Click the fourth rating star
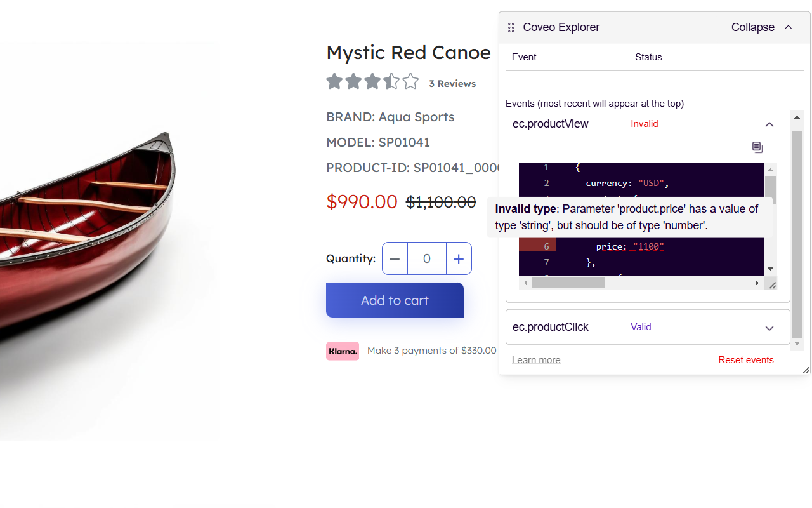812x508 pixels. (391, 82)
